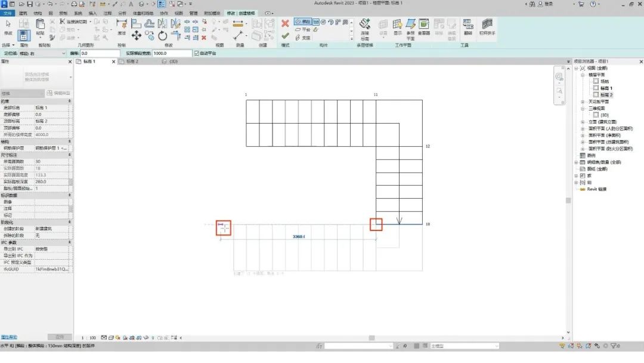644x363 pixels.
Task: Click the Edit Type (编辑类型) button
Action: 58,93
